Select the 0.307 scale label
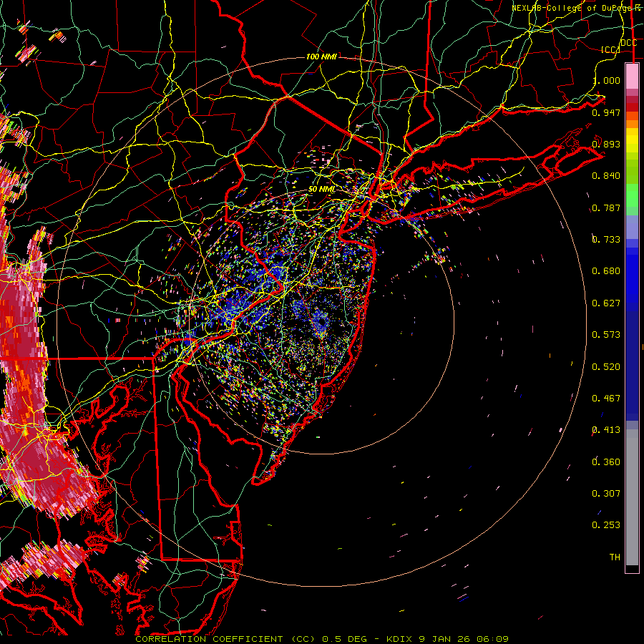 point(606,494)
